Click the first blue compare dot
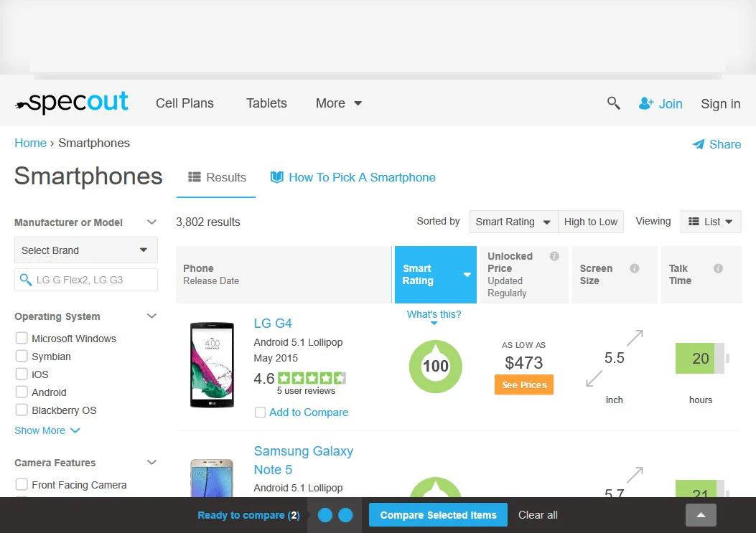The height and width of the screenshot is (533, 756). tap(325, 515)
